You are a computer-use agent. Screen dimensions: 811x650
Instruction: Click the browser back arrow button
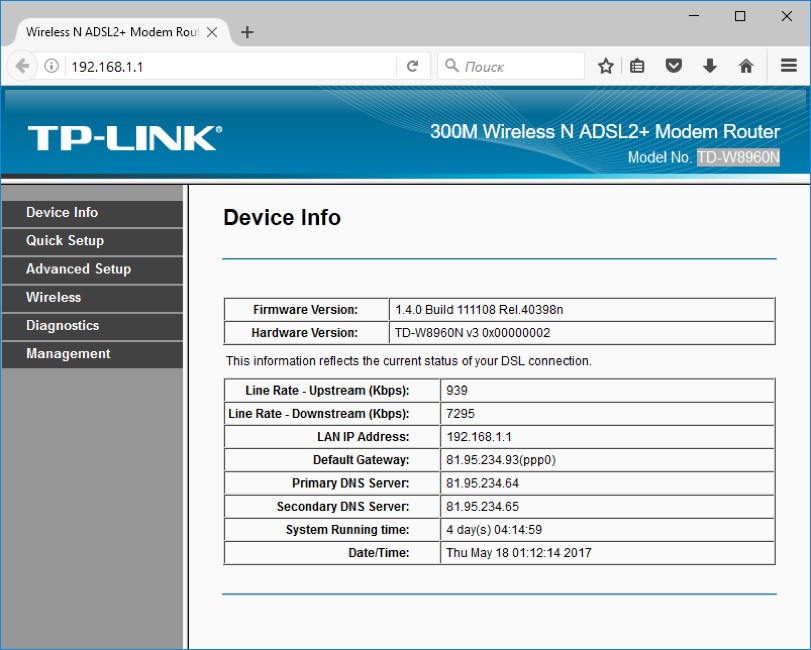pyautogui.click(x=22, y=66)
